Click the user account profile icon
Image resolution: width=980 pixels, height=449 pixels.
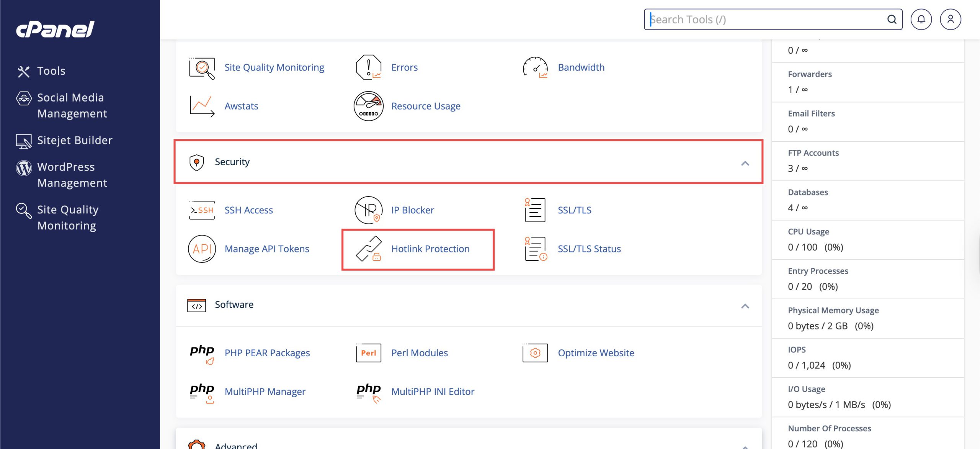click(950, 20)
